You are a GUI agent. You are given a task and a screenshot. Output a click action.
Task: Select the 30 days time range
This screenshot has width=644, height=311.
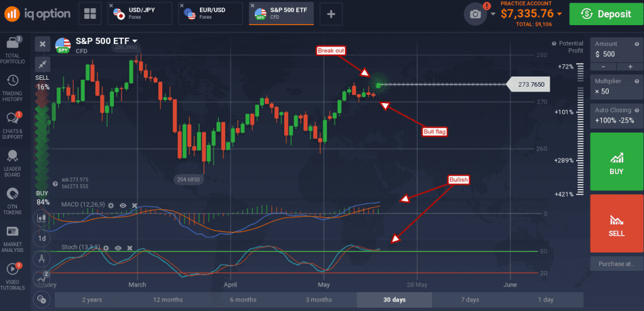point(394,300)
